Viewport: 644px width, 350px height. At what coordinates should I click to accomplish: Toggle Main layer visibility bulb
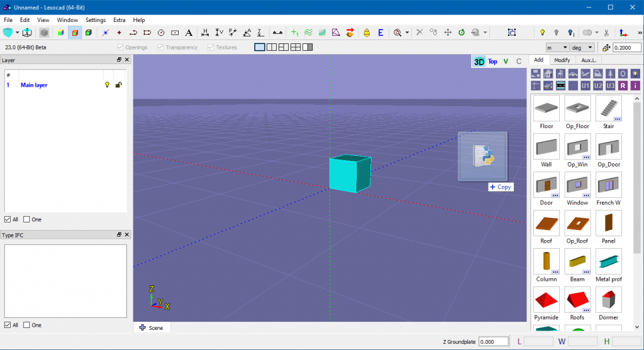(x=107, y=85)
